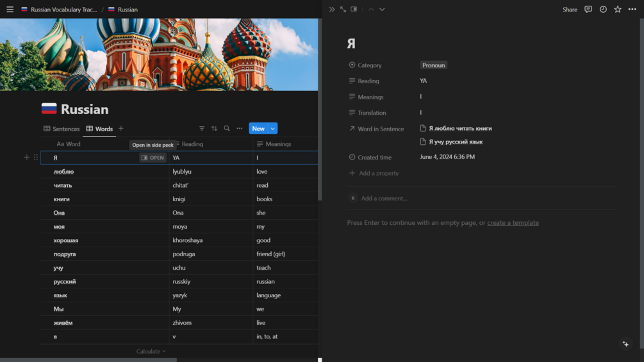Select the читать word cell
Screen dimensions: 644x362
pos(104,185)
